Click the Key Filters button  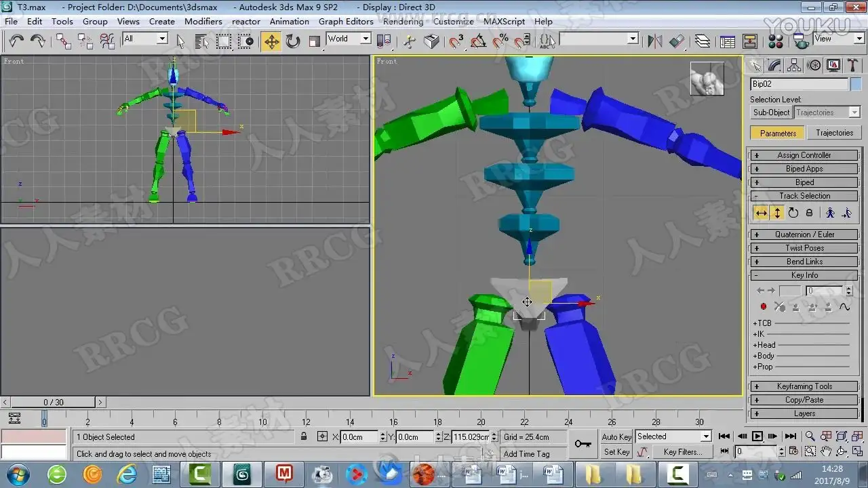point(682,452)
